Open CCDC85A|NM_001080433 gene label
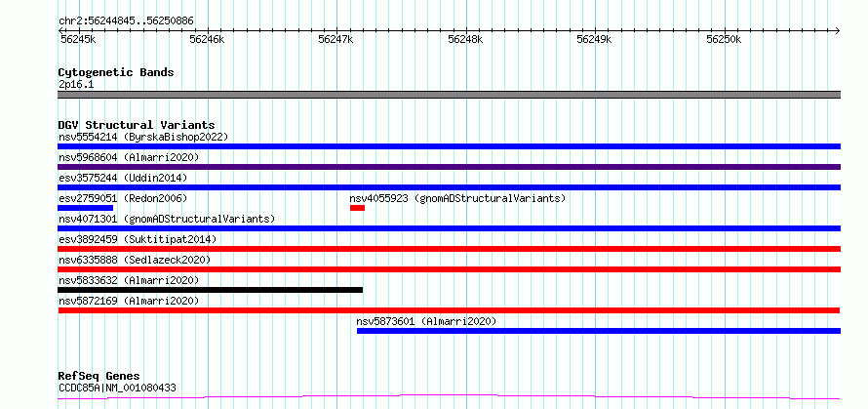Image resolution: width=868 pixels, height=409 pixels. click(x=117, y=388)
